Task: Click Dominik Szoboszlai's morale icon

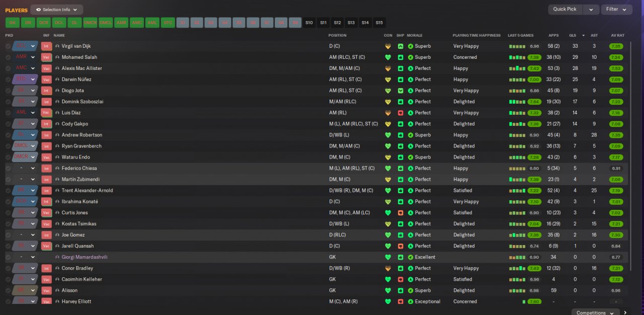Action: click(x=411, y=102)
